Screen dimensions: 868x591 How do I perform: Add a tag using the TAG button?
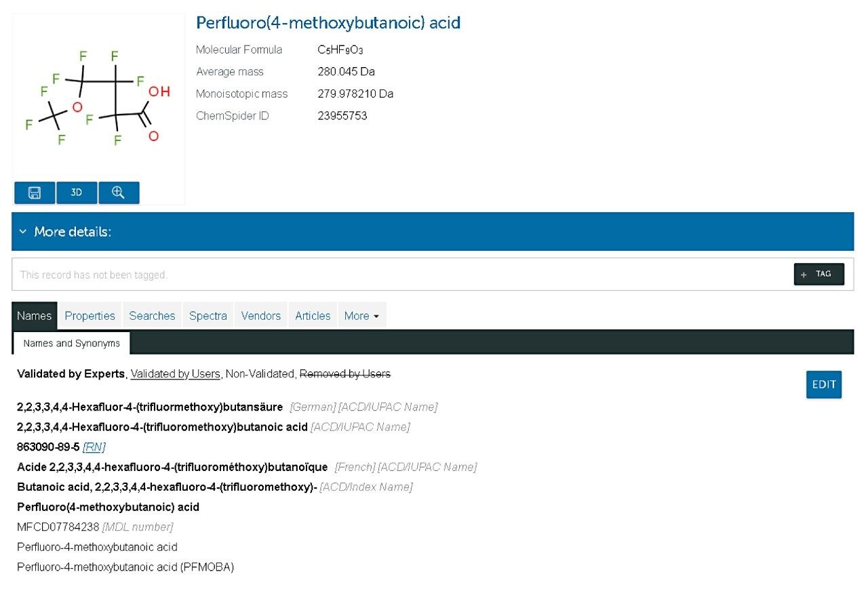[818, 274]
